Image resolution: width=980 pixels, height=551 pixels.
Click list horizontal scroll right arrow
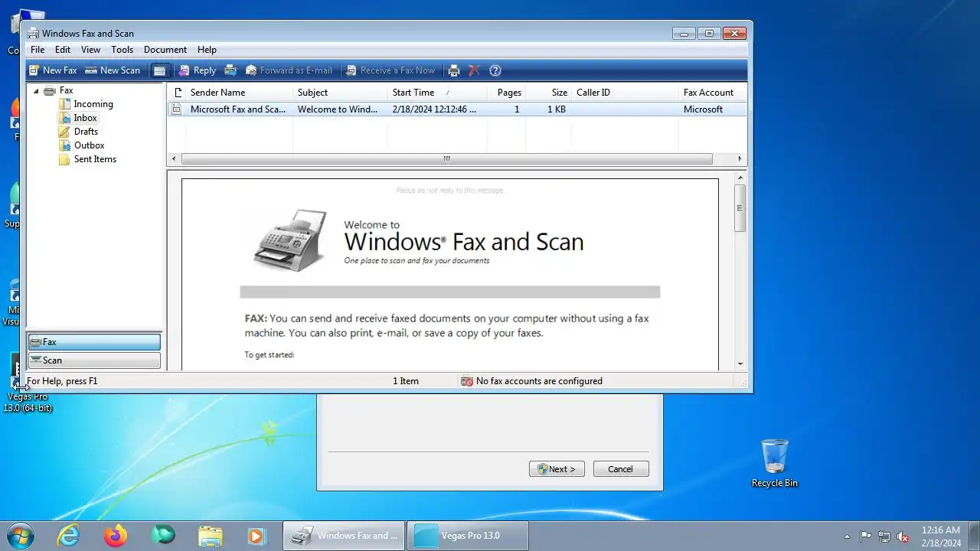coord(740,159)
